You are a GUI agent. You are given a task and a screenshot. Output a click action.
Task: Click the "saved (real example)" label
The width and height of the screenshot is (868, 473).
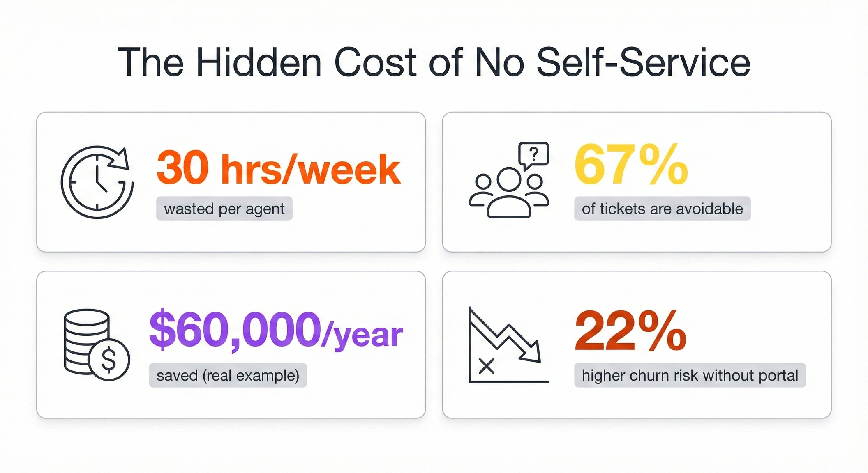click(228, 375)
